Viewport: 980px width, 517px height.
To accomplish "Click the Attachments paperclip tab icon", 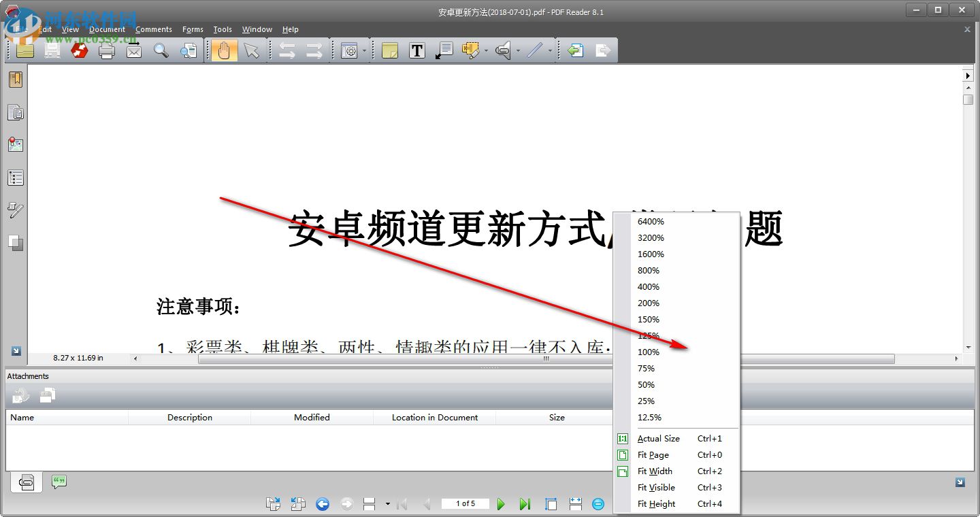I will pyautogui.click(x=26, y=482).
